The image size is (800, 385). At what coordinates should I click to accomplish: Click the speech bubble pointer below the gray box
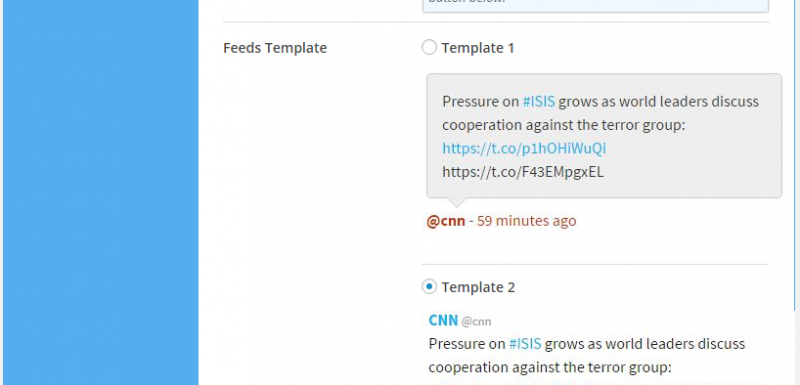tap(456, 202)
